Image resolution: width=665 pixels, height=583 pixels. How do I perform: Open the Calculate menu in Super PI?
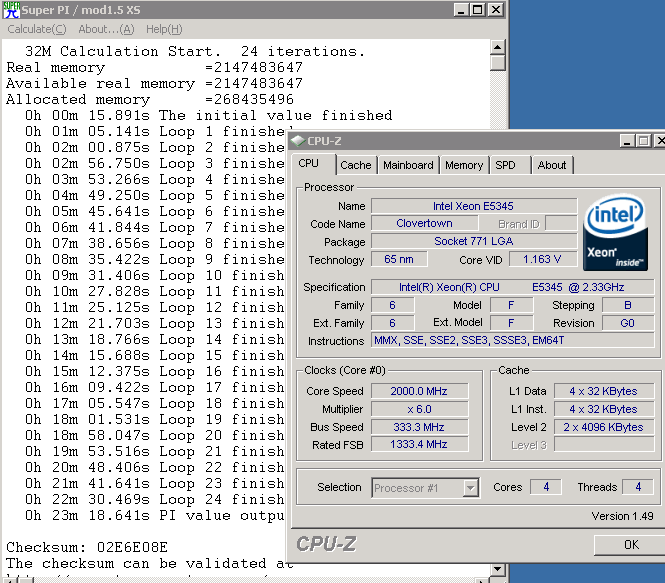(x=37, y=29)
